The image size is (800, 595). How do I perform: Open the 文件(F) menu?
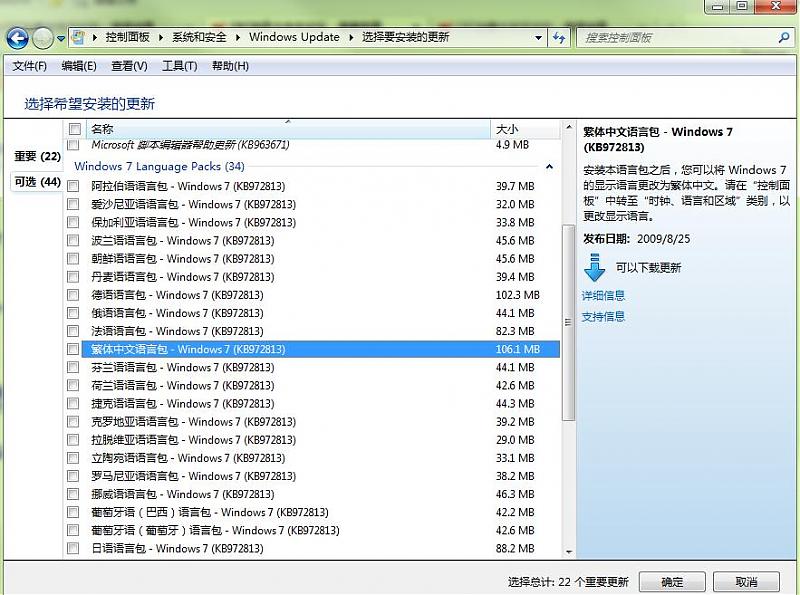(x=30, y=66)
